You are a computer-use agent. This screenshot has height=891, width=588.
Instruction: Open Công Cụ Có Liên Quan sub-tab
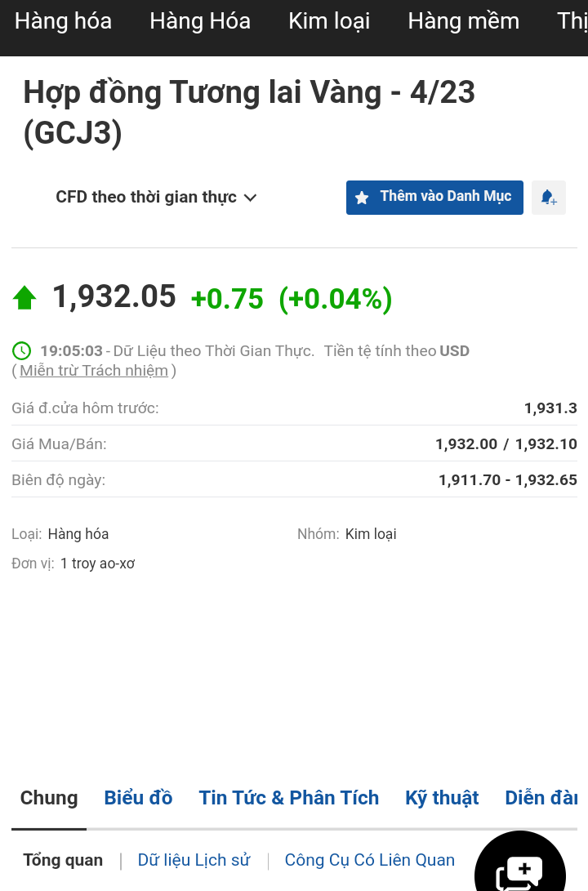pyautogui.click(x=369, y=860)
